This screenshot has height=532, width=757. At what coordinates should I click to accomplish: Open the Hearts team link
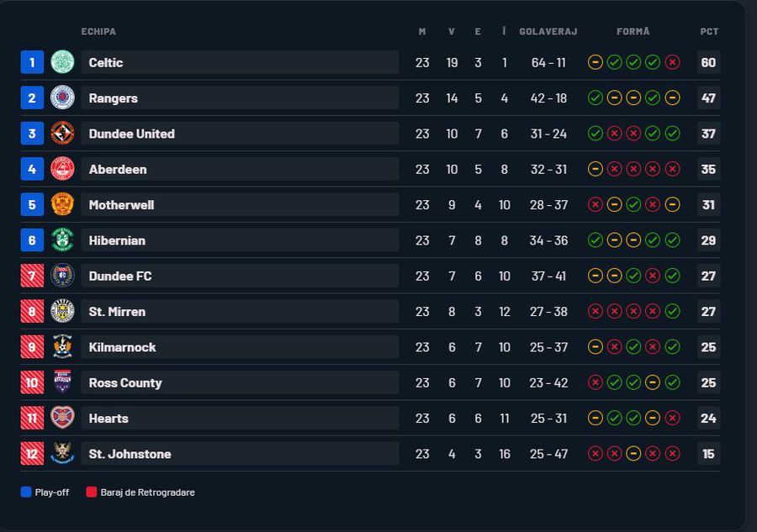pyautogui.click(x=109, y=419)
